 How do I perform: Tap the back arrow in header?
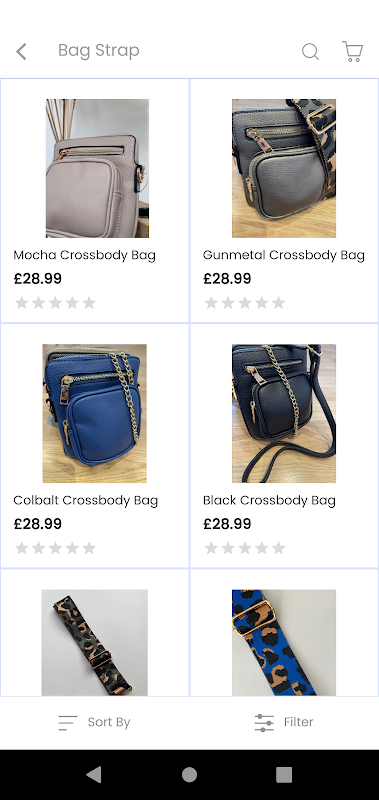[x=21, y=51]
